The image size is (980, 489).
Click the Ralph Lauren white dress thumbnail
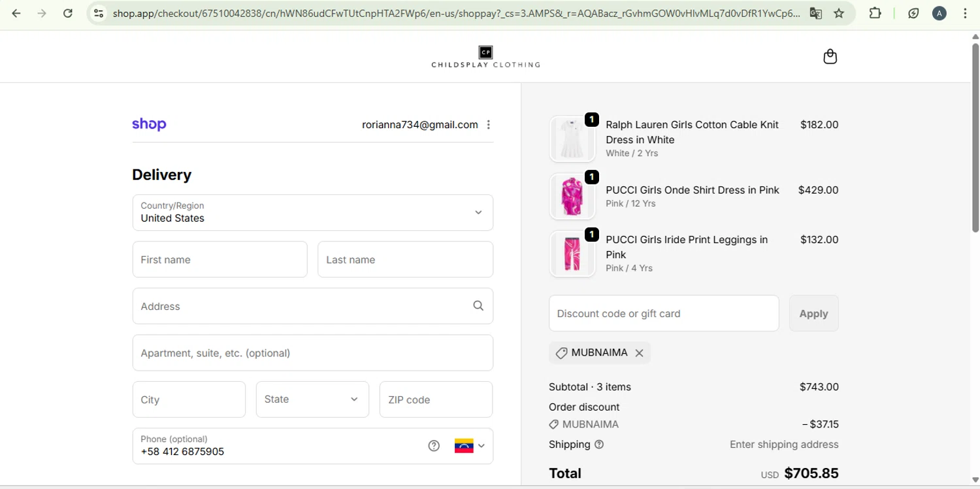tap(572, 139)
